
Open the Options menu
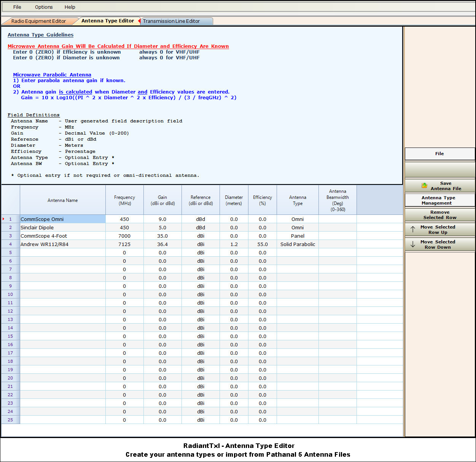(x=44, y=7)
